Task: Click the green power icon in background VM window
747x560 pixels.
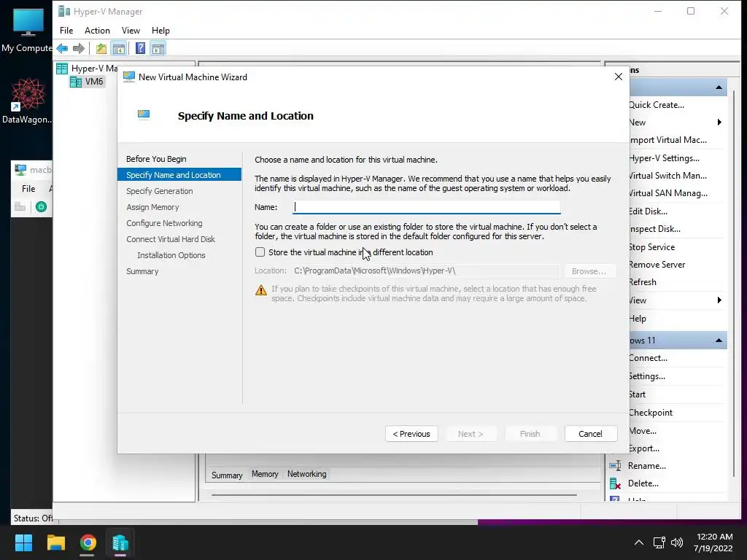Action: pos(41,206)
